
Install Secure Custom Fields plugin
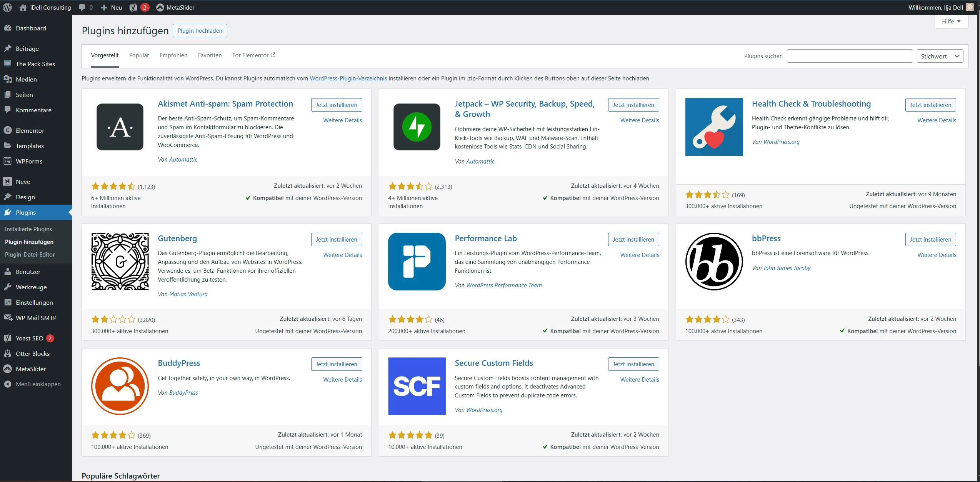[633, 364]
